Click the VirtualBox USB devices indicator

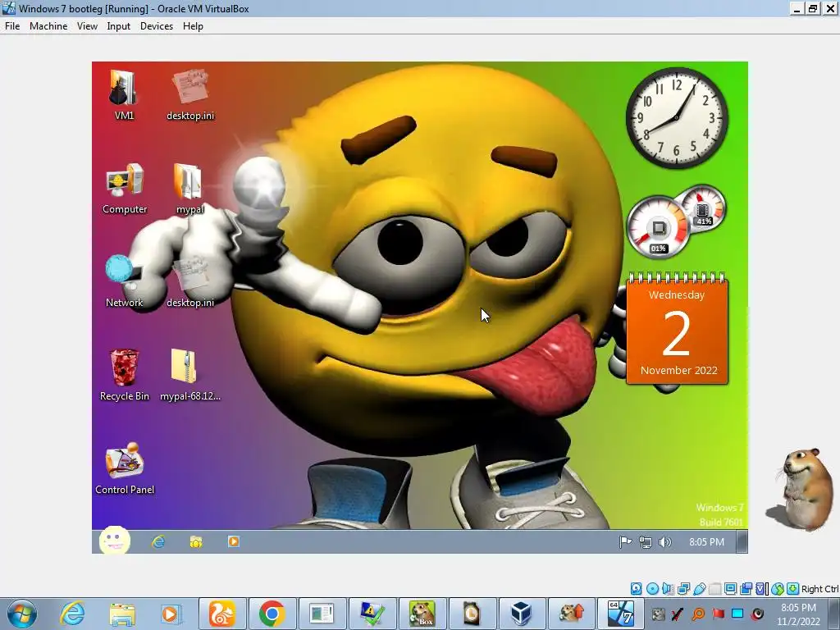[x=699, y=589]
